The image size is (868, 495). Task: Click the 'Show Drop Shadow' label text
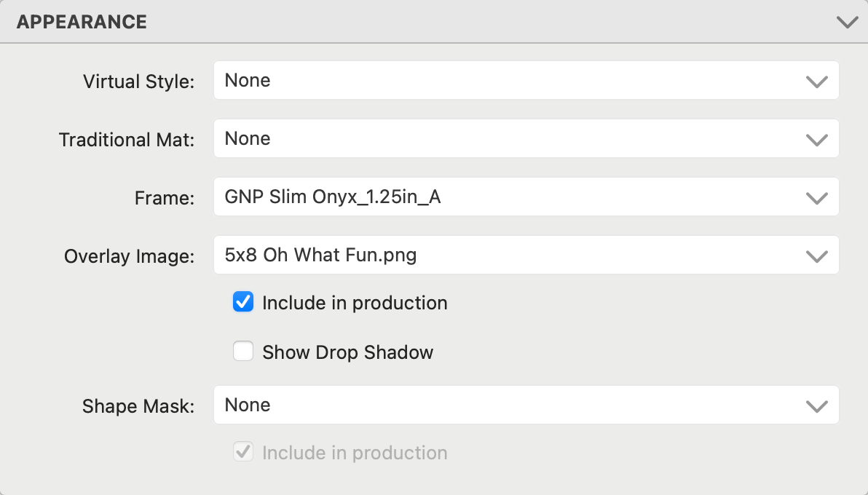[347, 352]
